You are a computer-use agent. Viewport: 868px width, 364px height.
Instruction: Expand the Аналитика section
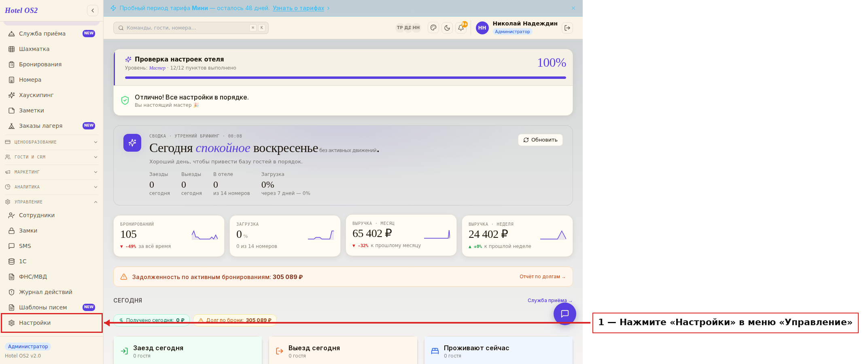coord(51,187)
